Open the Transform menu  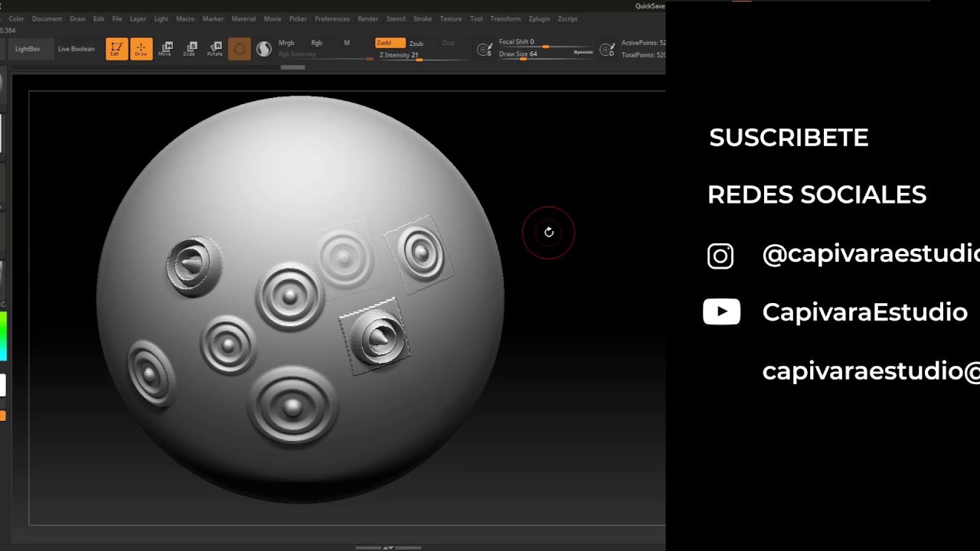coord(505,18)
